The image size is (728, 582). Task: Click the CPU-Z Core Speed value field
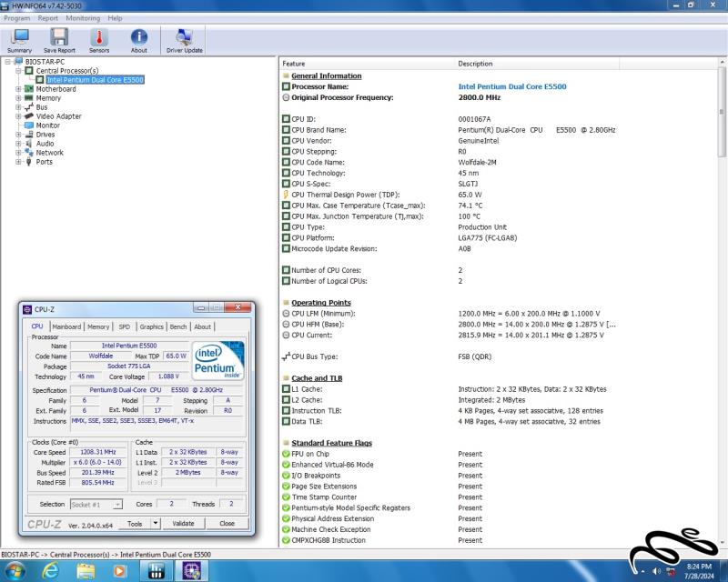click(x=98, y=452)
